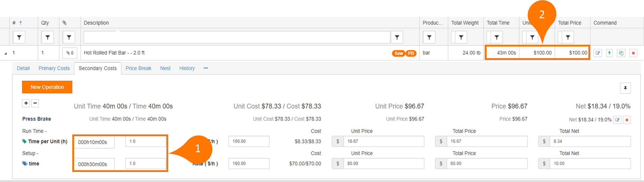Collapse all operations with the minus button
The width and height of the screenshot is (644, 182).
click(x=35, y=103)
